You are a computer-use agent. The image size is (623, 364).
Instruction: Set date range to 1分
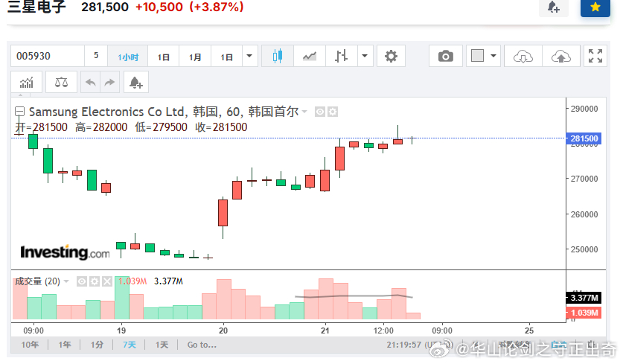(x=97, y=345)
